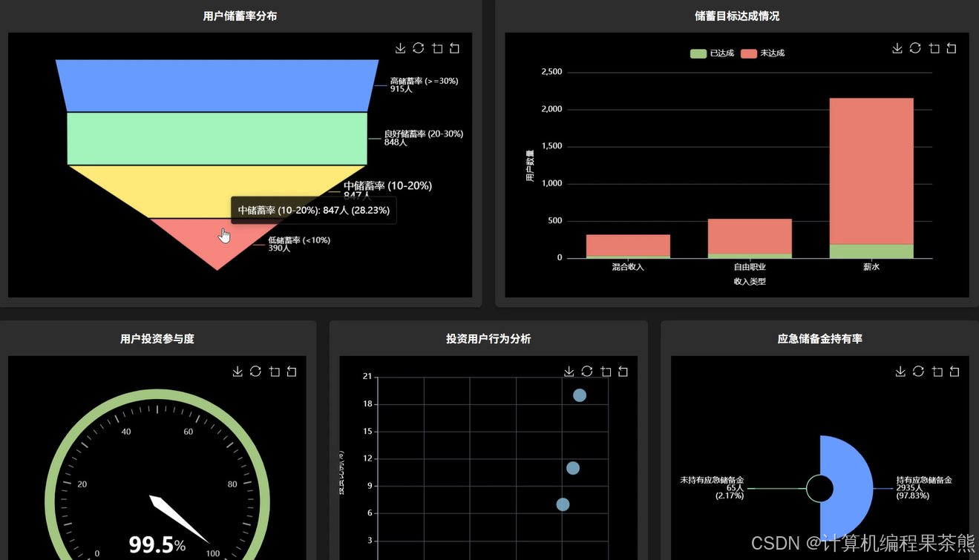Click the 中储蓄率 (10-20%) funnel label
Image resolution: width=979 pixels, height=560 pixels.
click(x=387, y=191)
